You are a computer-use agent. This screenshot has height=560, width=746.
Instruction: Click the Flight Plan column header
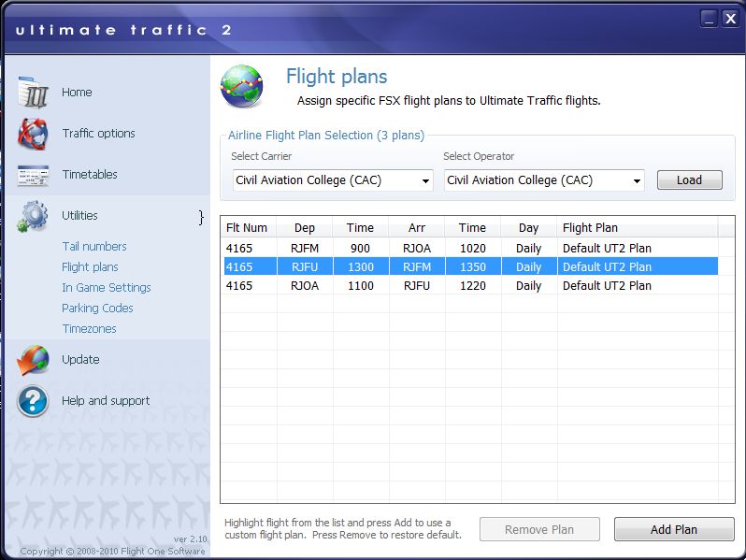tap(638, 228)
